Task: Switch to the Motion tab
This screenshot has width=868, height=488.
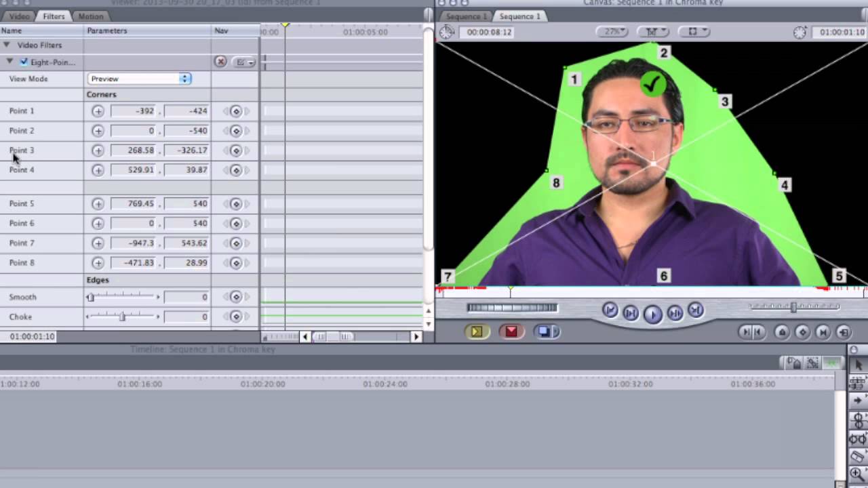Action: tap(90, 16)
